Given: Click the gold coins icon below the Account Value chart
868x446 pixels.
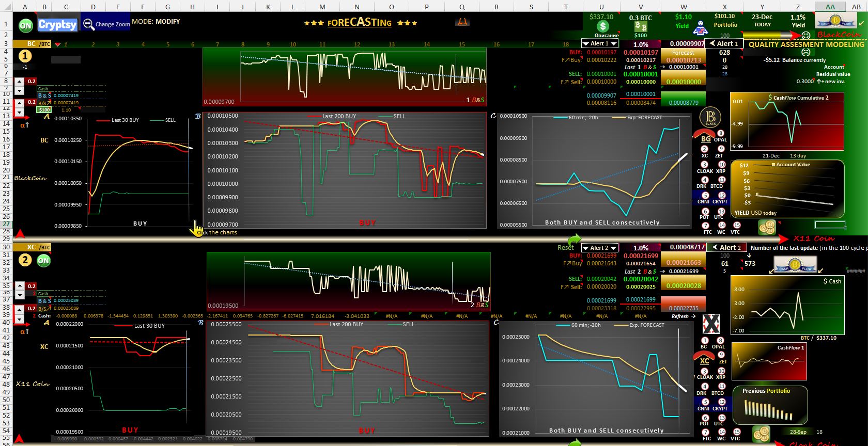Looking at the screenshot, I should [x=767, y=227].
